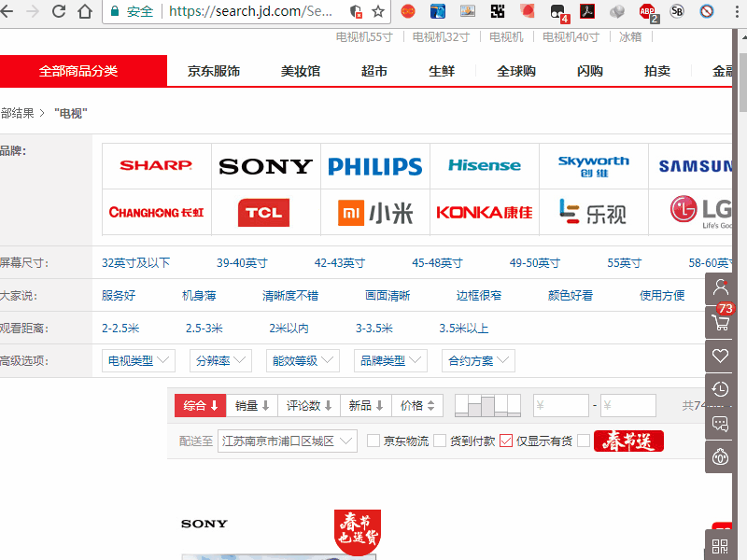The image size is (747, 560).
Task: Open the orange infinity extension icon
Action: tap(408, 11)
